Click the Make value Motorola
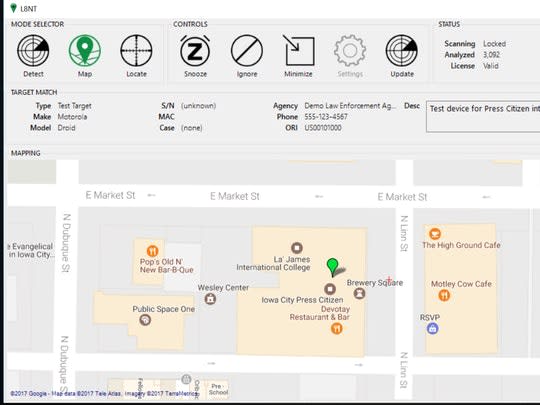This screenshot has width=540, height=405. pos(72,117)
